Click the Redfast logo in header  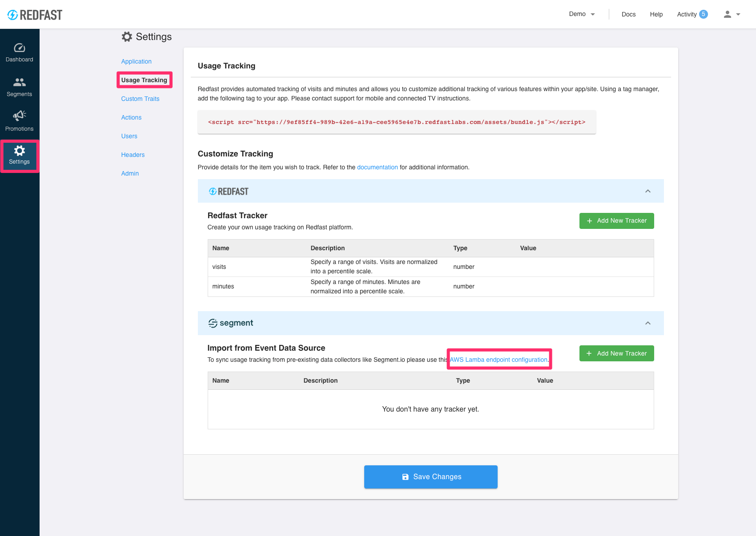35,15
